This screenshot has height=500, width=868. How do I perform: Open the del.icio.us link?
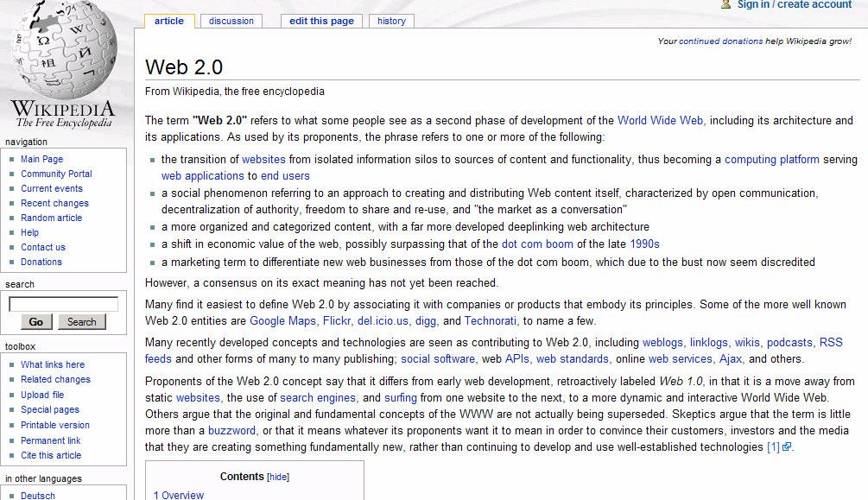383,320
